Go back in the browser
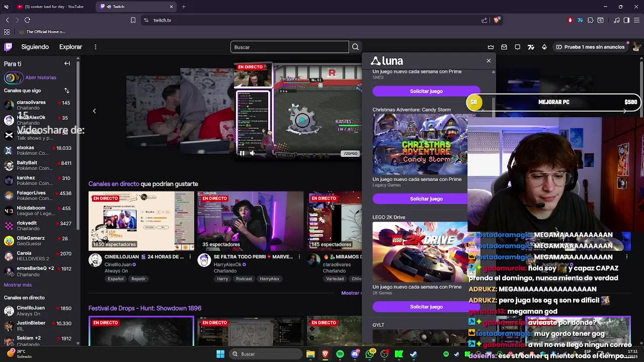Image resolution: width=644 pixels, height=362 pixels. [x=7, y=20]
